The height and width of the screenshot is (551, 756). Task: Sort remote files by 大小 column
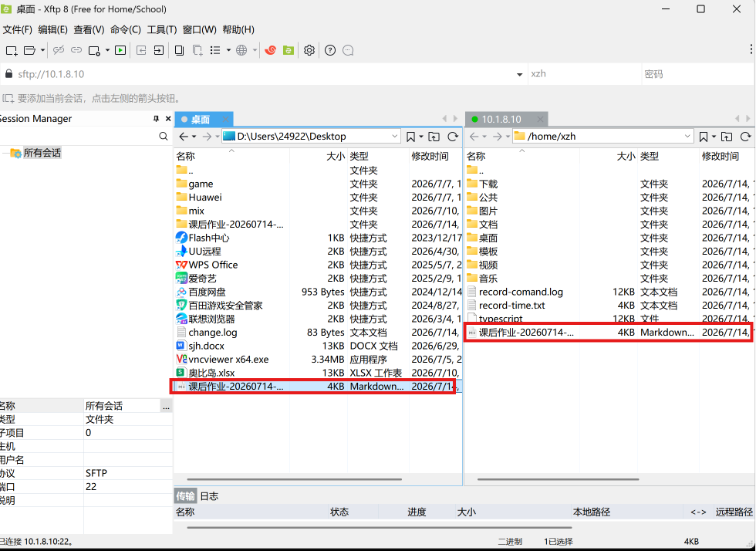pos(609,156)
